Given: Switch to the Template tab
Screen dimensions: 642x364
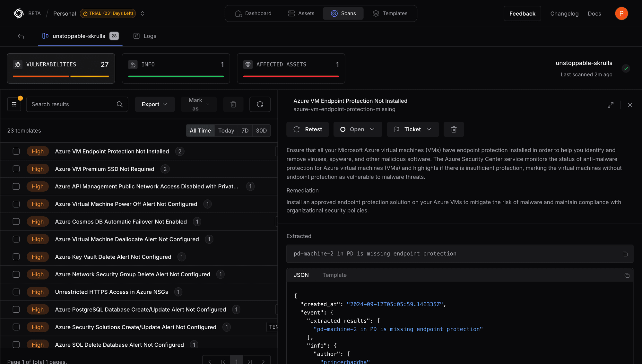Looking at the screenshot, I should point(334,275).
